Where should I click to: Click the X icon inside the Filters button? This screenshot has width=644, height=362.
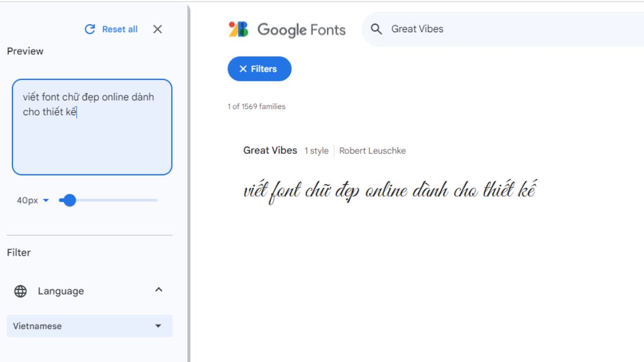pos(243,69)
